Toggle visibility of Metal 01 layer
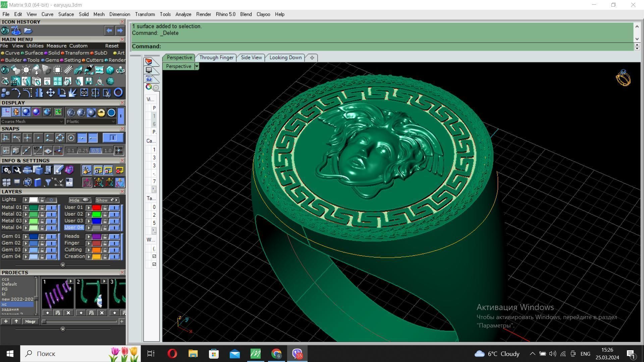644x362 pixels. pyautogui.click(x=51, y=208)
